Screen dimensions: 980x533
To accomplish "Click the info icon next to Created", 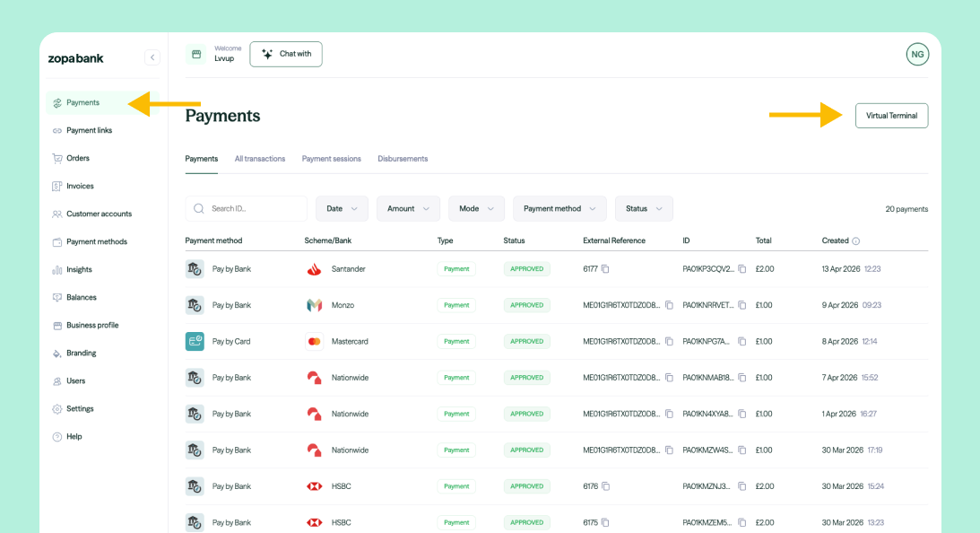I will [855, 240].
